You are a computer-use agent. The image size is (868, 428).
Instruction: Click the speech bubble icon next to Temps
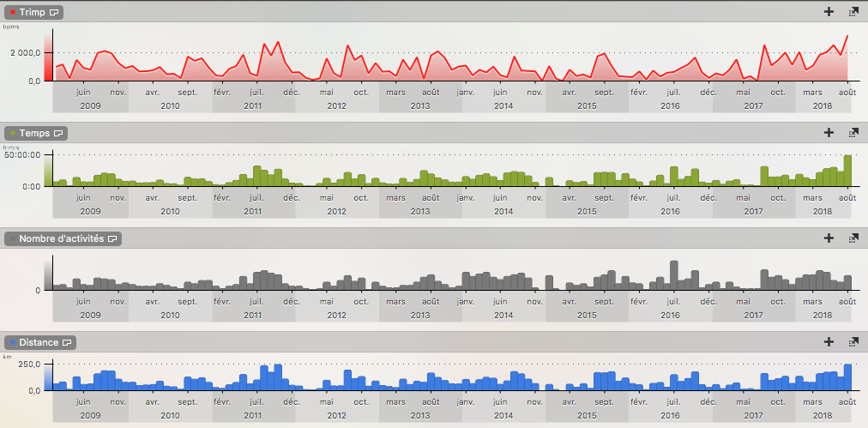[58, 134]
